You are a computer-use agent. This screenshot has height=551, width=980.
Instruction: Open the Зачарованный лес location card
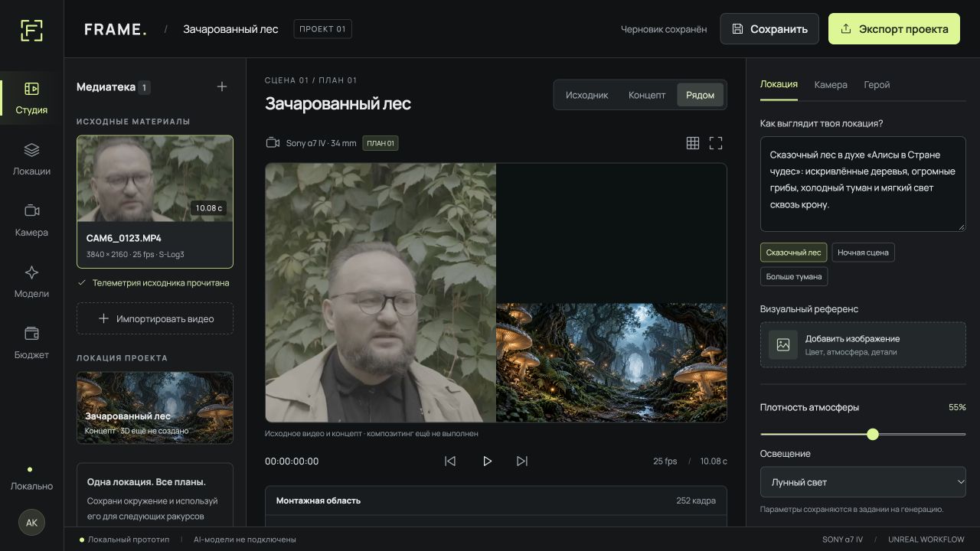click(x=155, y=408)
